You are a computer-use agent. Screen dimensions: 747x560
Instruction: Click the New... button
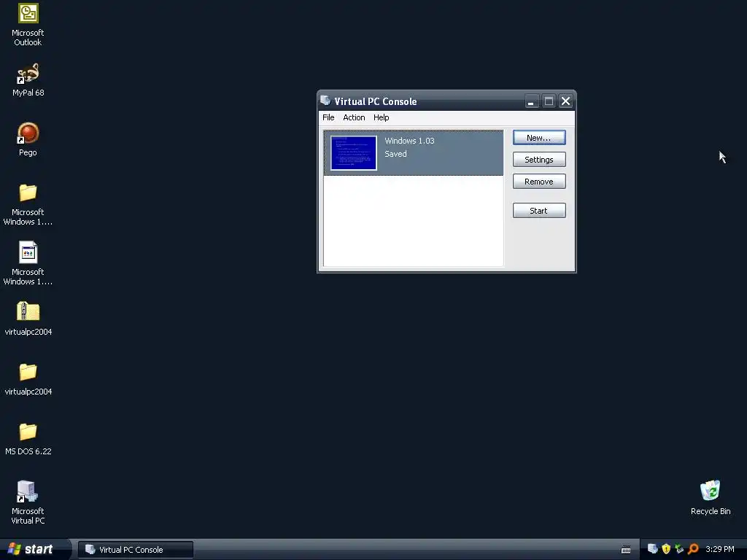click(539, 138)
